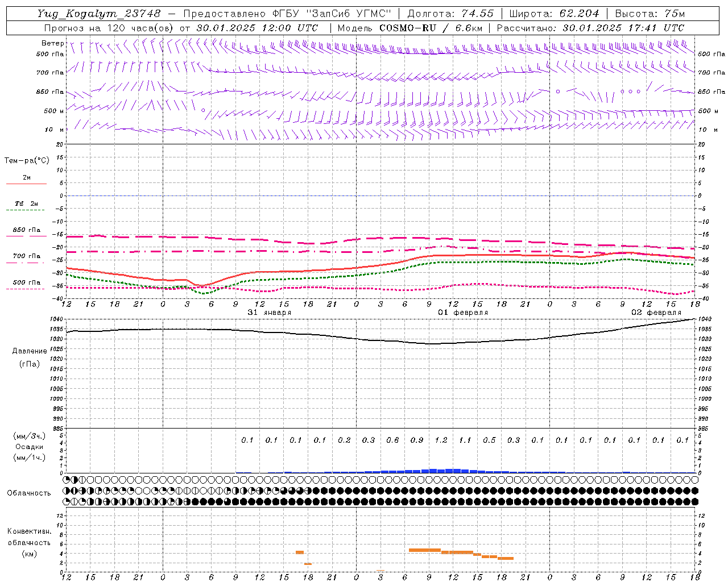The width and height of the screenshot is (728, 582).
Task: Click the Модель COSMO-RU / 6.6км label
Action: click(410, 28)
